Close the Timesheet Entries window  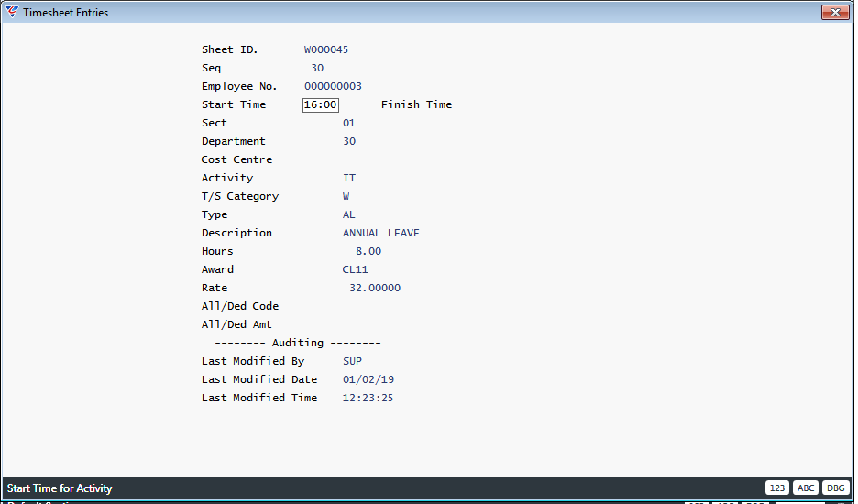coord(835,12)
